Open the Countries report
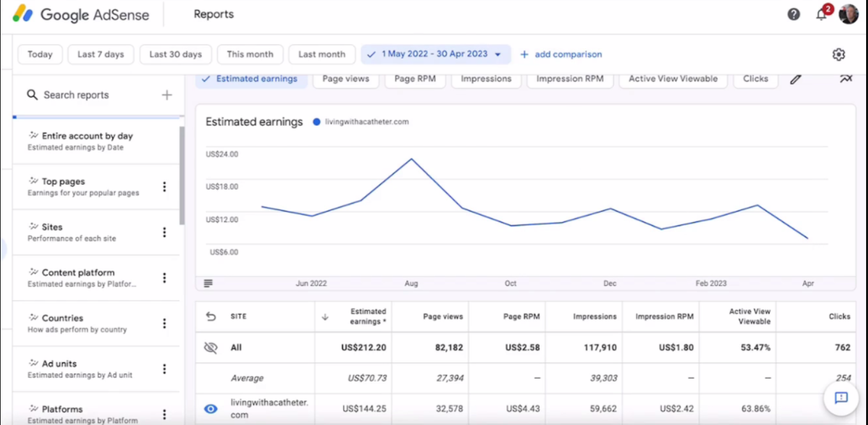The height and width of the screenshot is (425, 868). (96, 324)
